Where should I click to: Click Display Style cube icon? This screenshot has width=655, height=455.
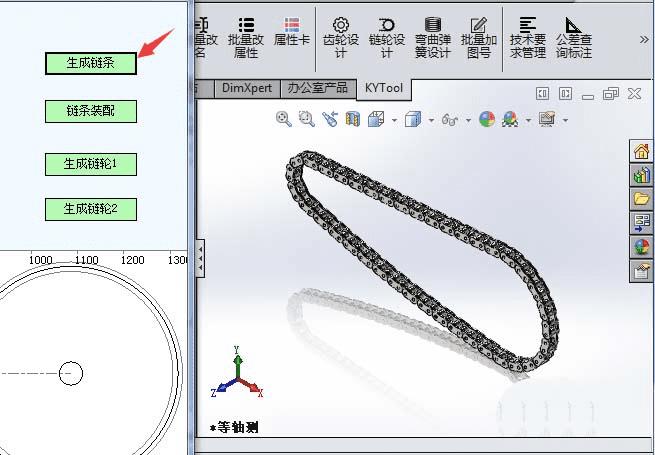[413, 119]
